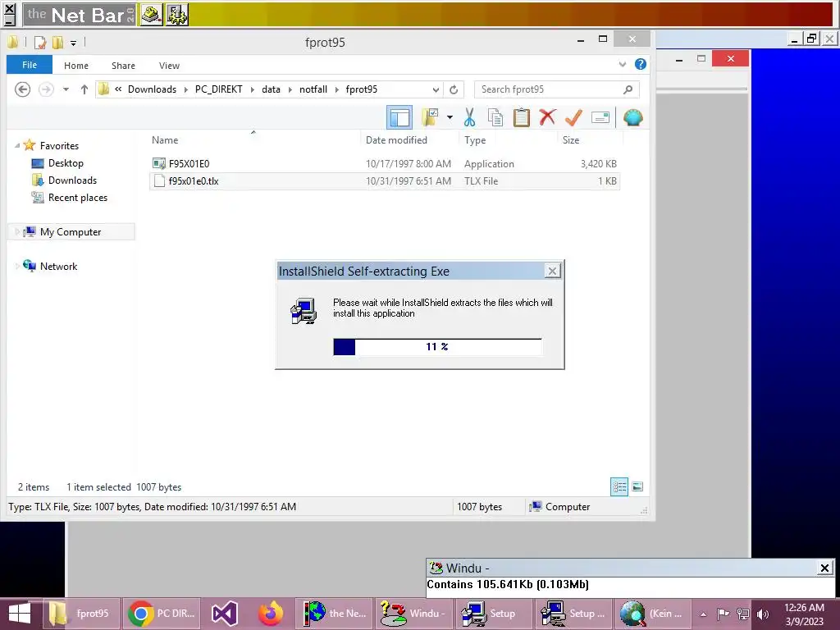Image resolution: width=840 pixels, height=630 pixels.
Task: Click the new folder icon in quick access toolbar
Action: 58,42
